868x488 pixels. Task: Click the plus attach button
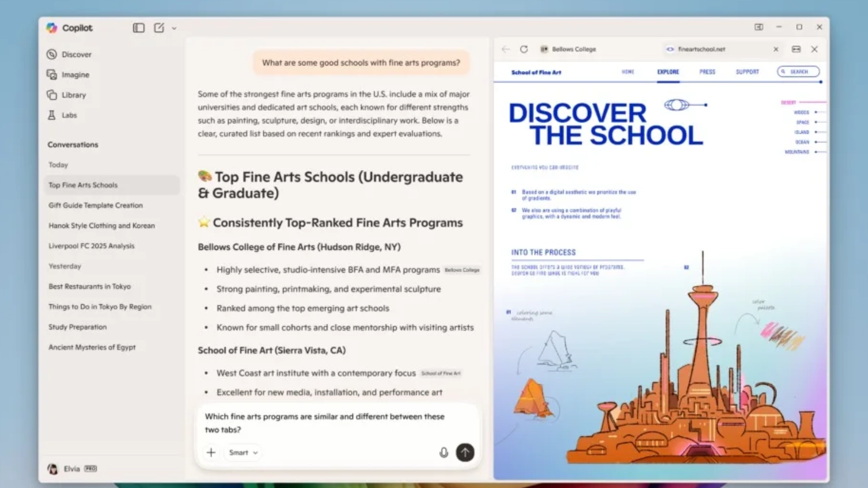pyautogui.click(x=211, y=452)
